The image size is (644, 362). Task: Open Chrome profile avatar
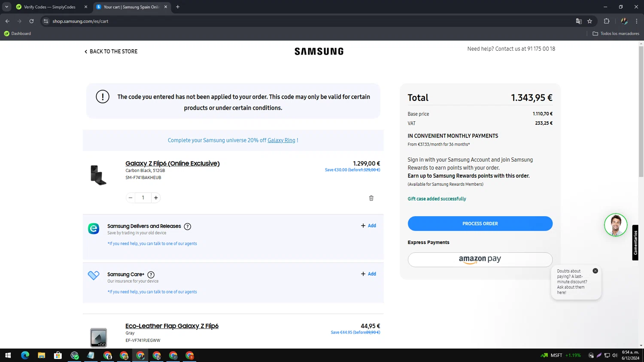pos(624,21)
